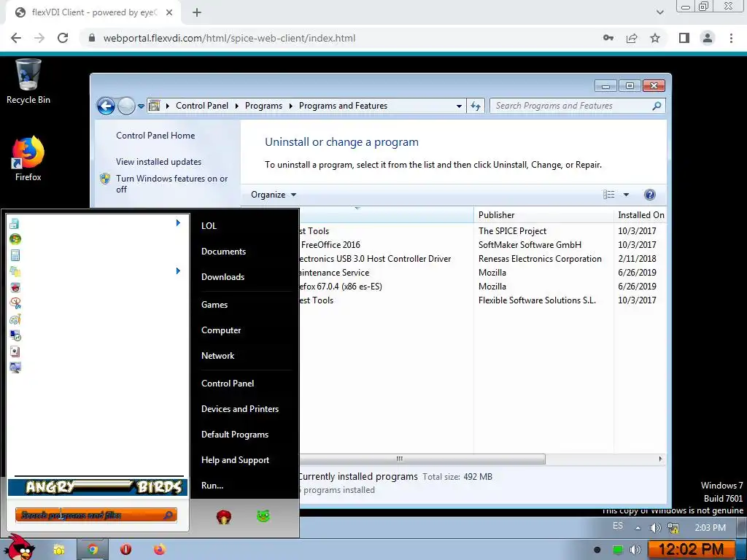Select Renesas Electronics Corporation row
This screenshot has height=560, width=747.
[481, 259]
